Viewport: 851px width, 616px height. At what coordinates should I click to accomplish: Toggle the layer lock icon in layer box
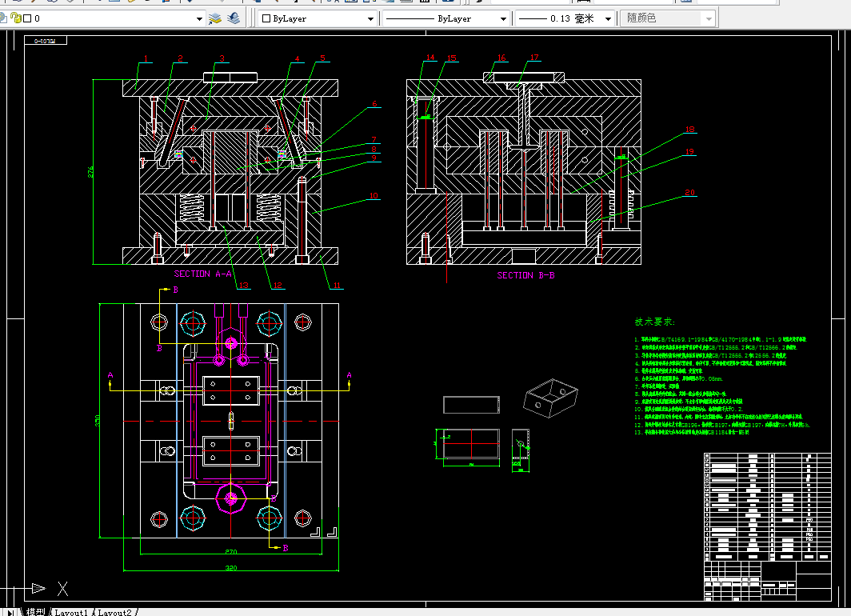point(16,18)
